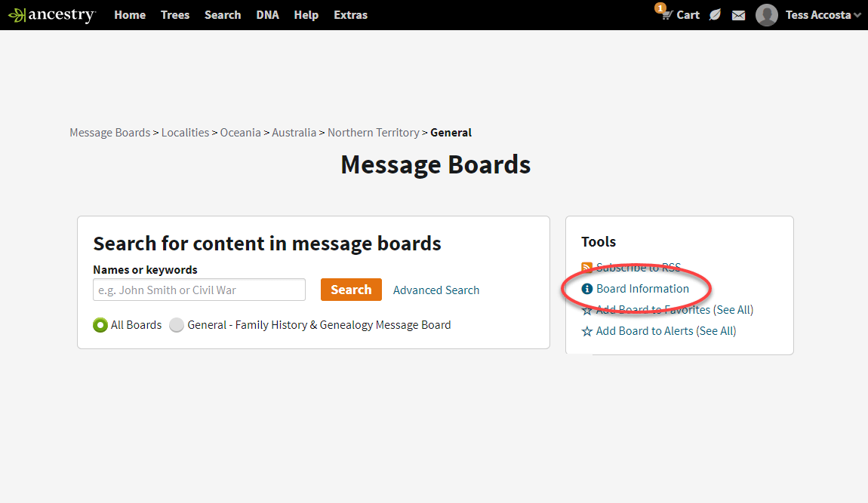Open the Help menu
This screenshot has width=868, height=503.
(306, 15)
